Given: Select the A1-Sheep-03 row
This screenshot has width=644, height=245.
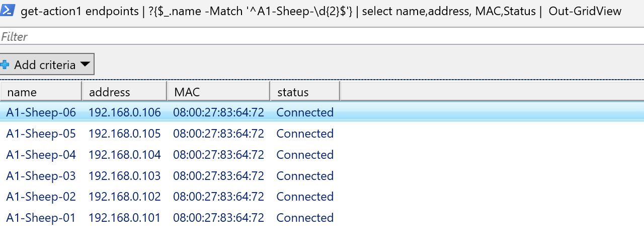Looking at the screenshot, I should point(41,176).
